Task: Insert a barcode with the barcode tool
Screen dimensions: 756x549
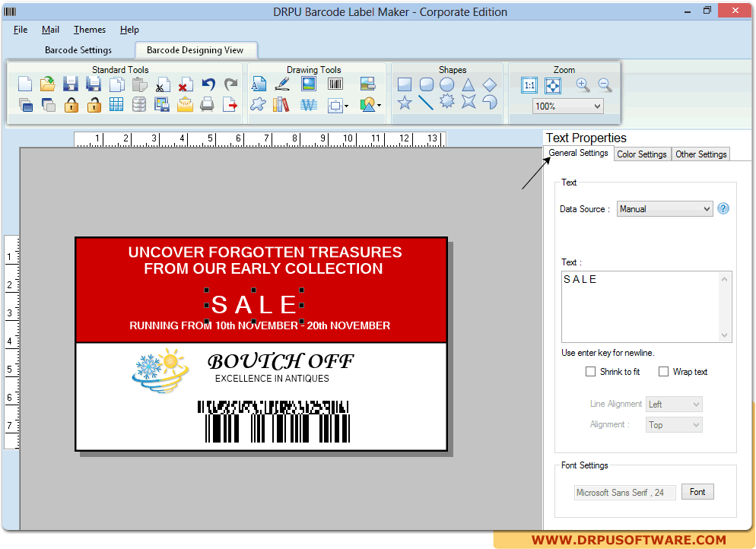Action: 335,84
